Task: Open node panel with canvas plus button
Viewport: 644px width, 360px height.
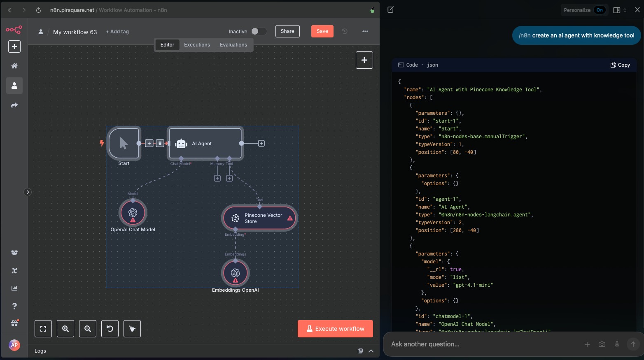Action: coord(364,60)
